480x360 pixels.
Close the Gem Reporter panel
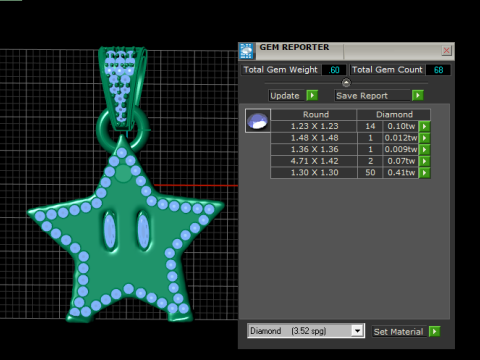[446, 51]
